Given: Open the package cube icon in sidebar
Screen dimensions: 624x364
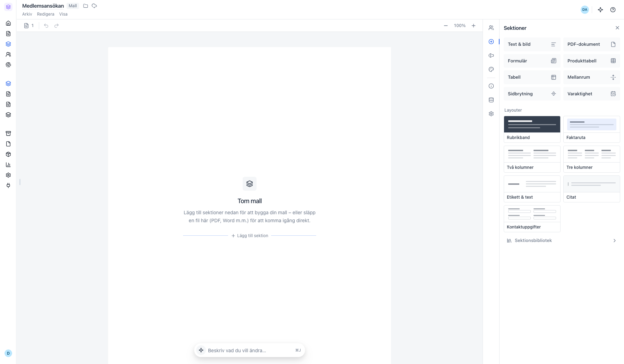Looking at the screenshot, I should (x=8, y=154).
